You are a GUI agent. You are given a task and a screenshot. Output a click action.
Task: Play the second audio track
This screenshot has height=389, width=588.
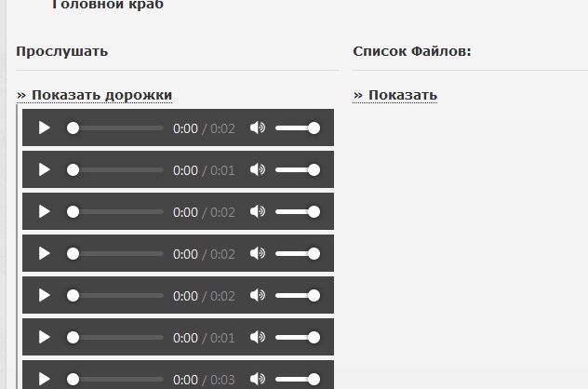point(44,170)
